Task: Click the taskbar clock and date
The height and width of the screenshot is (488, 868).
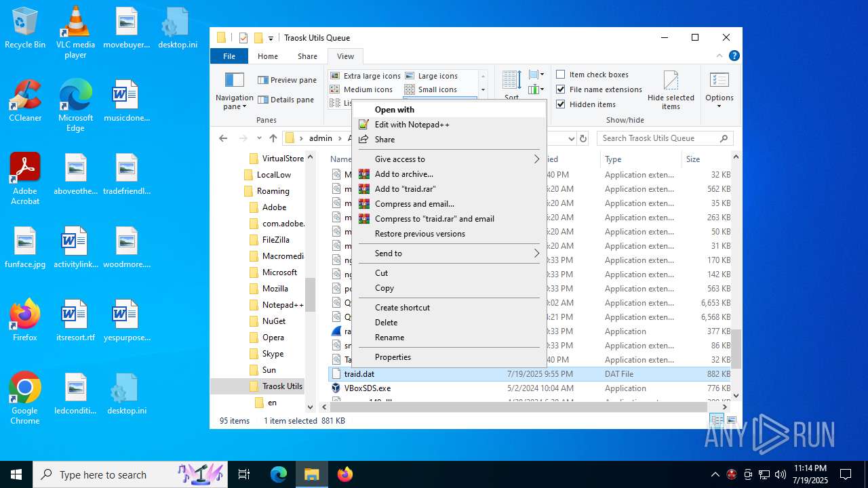Action: click(810, 474)
